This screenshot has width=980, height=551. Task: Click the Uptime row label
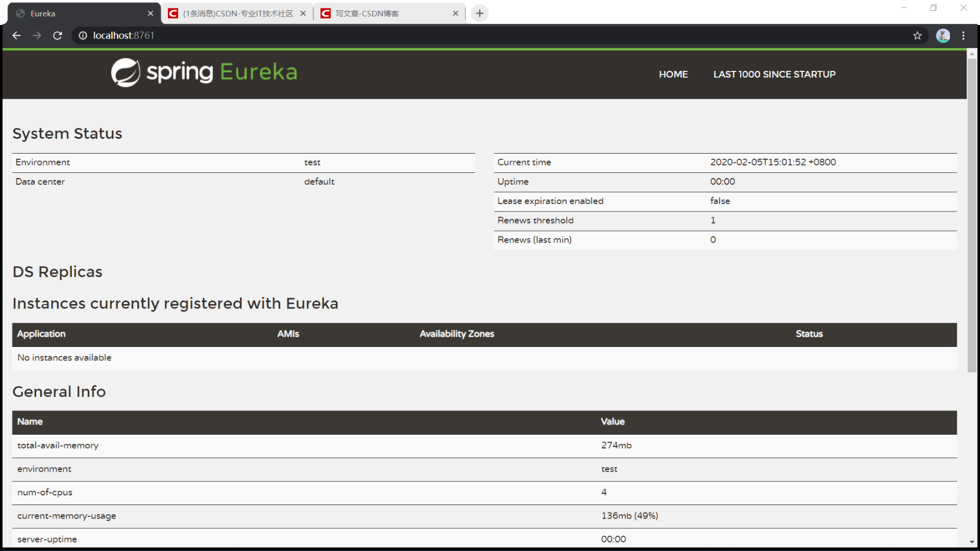coord(513,181)
